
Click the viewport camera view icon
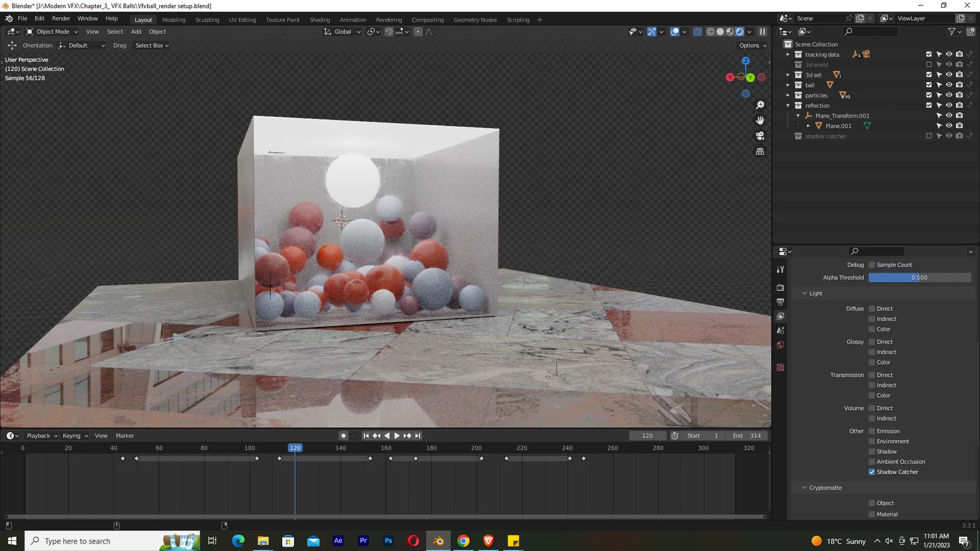759,136
